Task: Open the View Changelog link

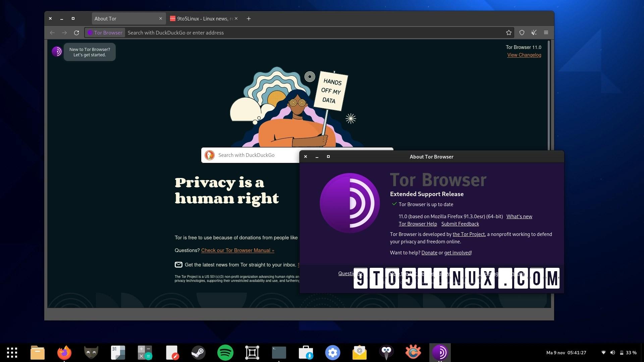Action: tap(524, 55)
